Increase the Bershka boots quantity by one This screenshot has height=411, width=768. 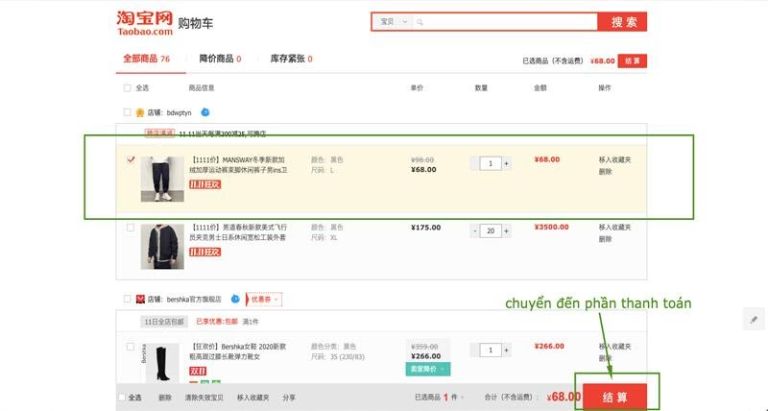(x=506, y=350)
